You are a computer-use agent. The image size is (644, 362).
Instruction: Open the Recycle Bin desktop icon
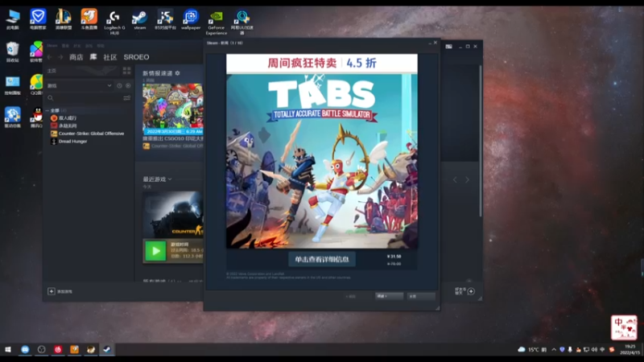(x=12, y=51)
